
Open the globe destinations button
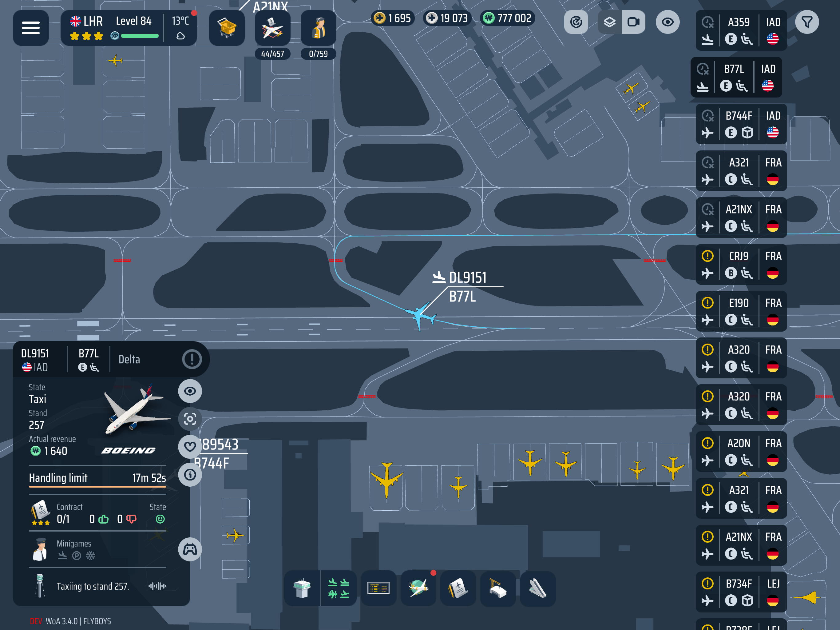[x=418, y=588]
